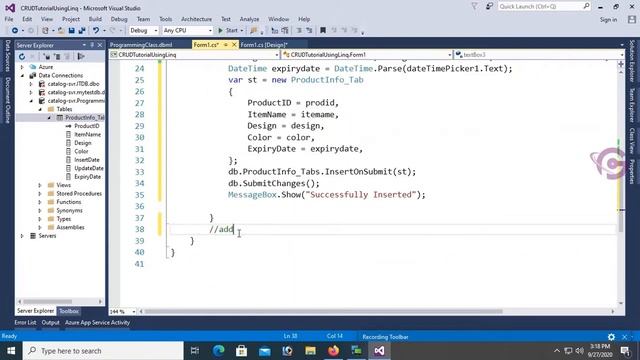Open Server Explorer window position dropdown
Screen dimensions: 640x360
(84, 45)
